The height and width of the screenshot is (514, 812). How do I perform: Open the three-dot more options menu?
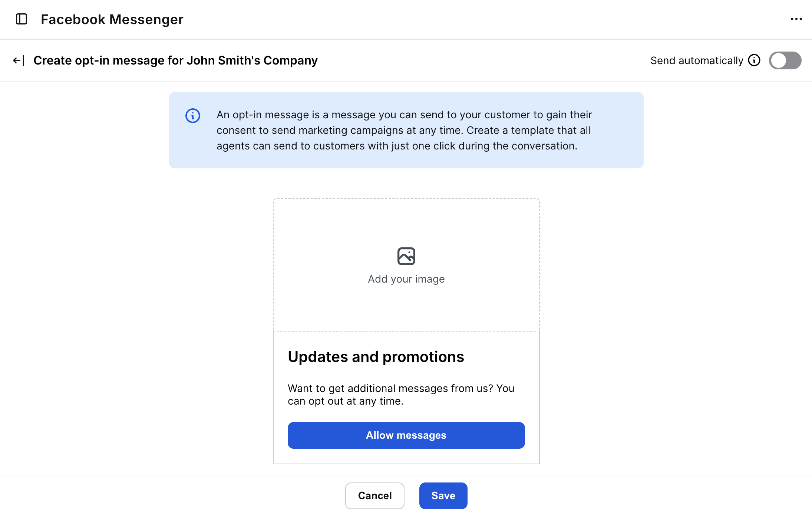pos(796,19)
